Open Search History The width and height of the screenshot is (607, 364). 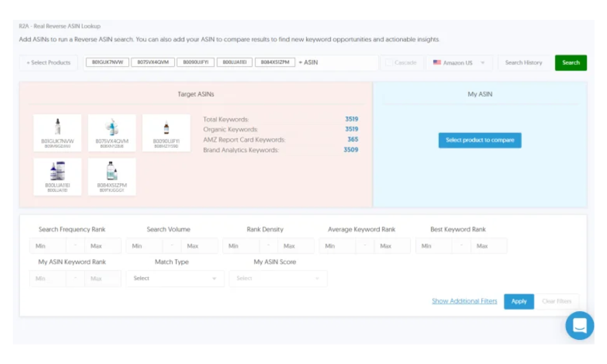[524, 63]
